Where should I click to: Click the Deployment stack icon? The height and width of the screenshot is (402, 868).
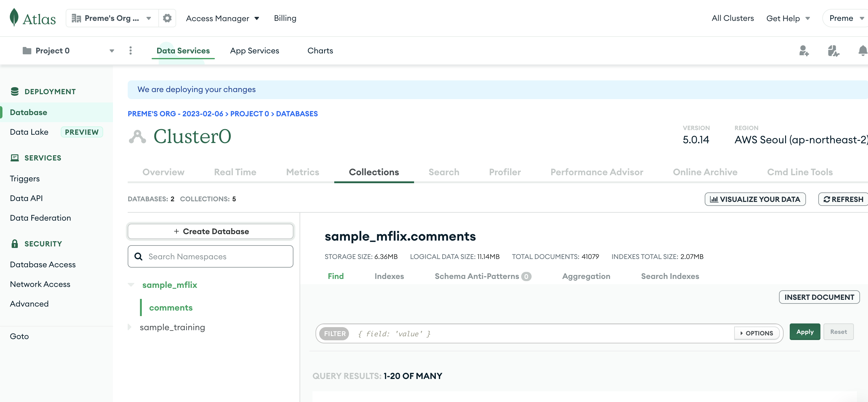(15, 91)
